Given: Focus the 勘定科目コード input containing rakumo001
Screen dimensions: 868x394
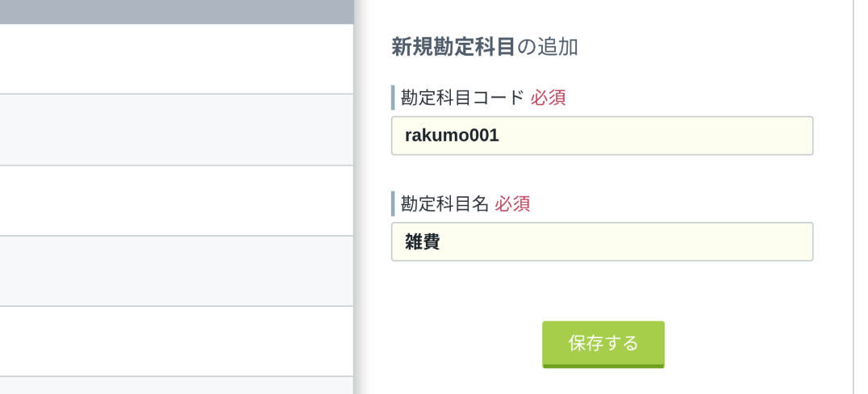Looking at the screenshot, I should pos(603,136).
